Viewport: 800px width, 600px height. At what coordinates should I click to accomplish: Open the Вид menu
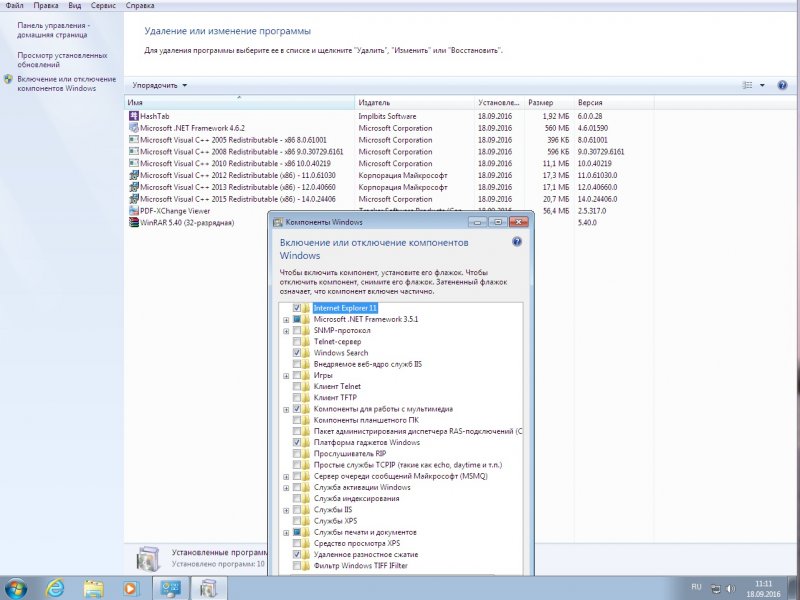[x=74, y=6]
